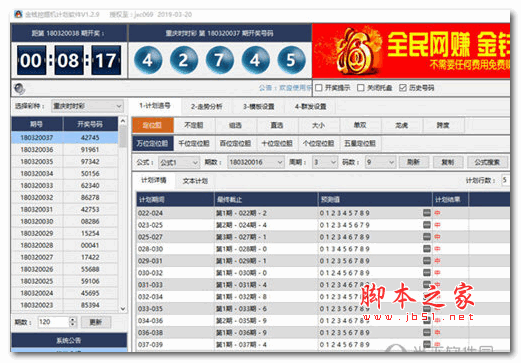Select history row 180320030
The image size is (521, 363).
65,221
